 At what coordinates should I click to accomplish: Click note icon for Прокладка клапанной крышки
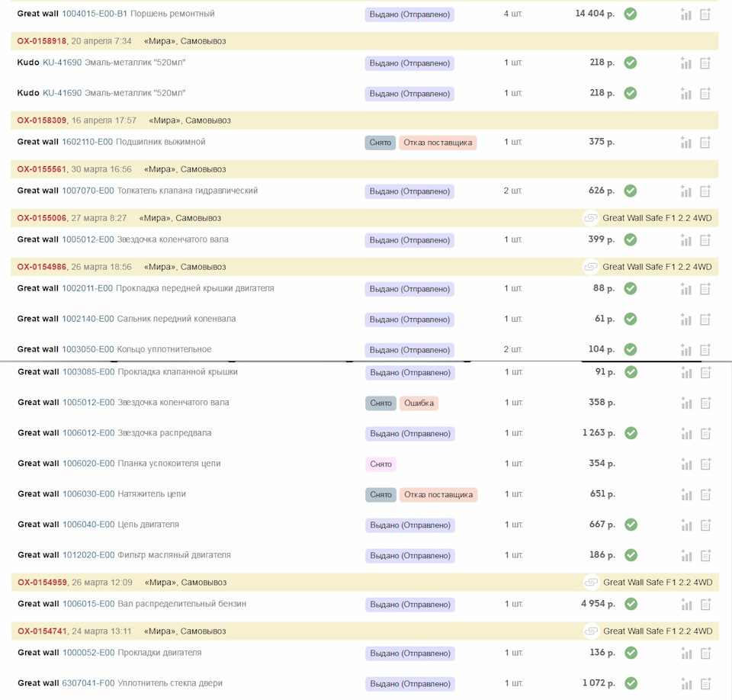(706, 373)
